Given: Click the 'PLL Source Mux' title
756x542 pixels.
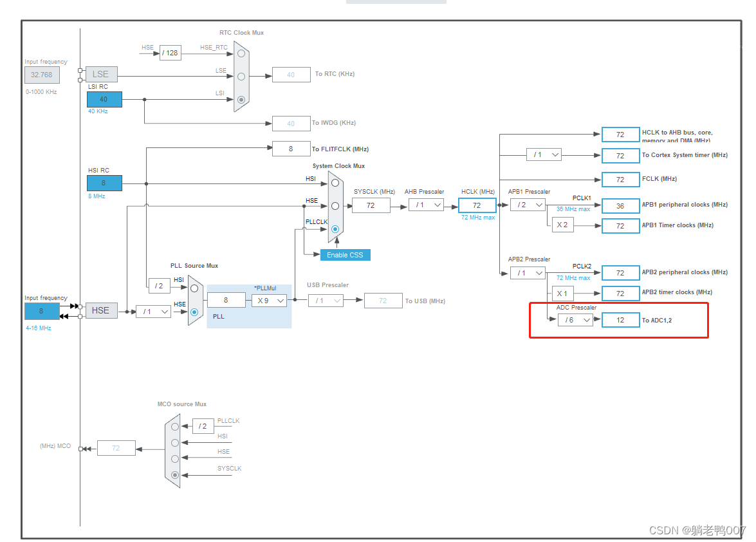Looking at the screenshot, I should pos(194,266).
